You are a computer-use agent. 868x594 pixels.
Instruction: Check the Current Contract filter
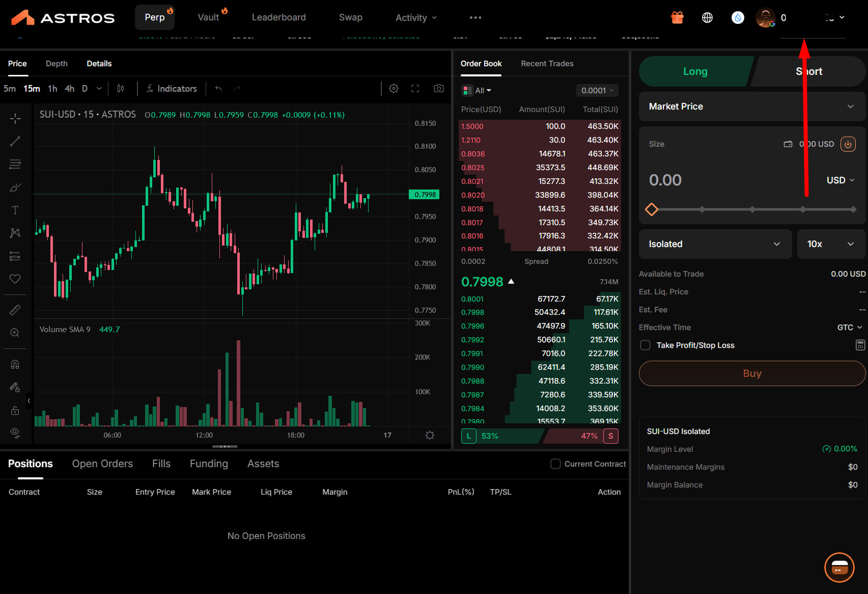coord(555,464)
